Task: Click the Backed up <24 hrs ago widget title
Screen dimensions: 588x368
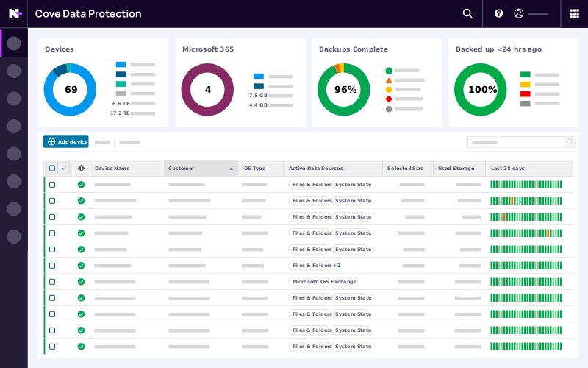Action: [498, 49]
